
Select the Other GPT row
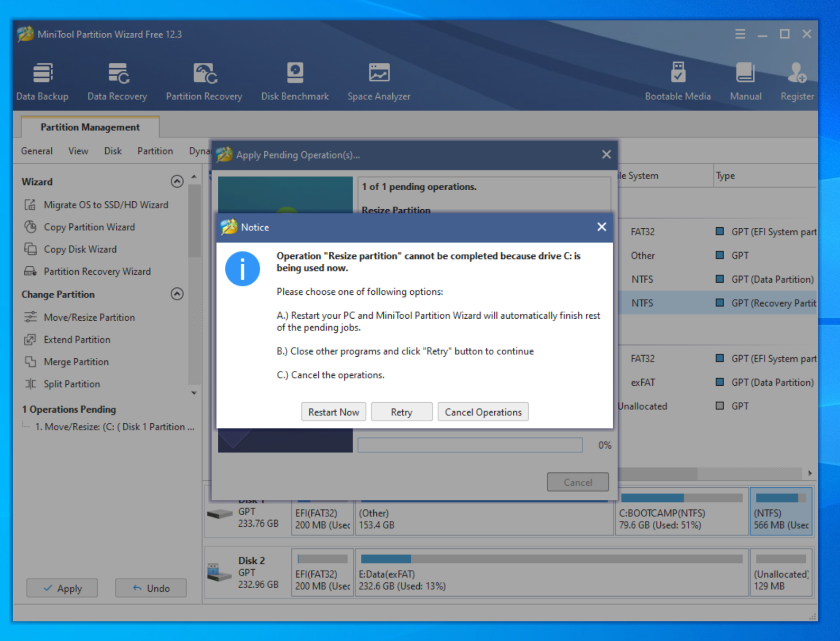tap(717, 255)
